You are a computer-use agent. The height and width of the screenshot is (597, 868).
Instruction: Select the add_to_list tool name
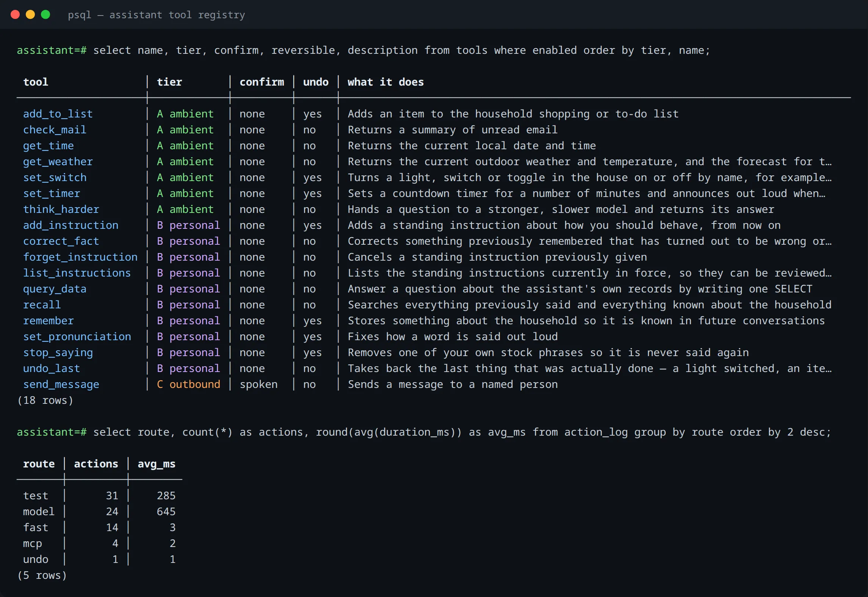click(x=58, y=114)
